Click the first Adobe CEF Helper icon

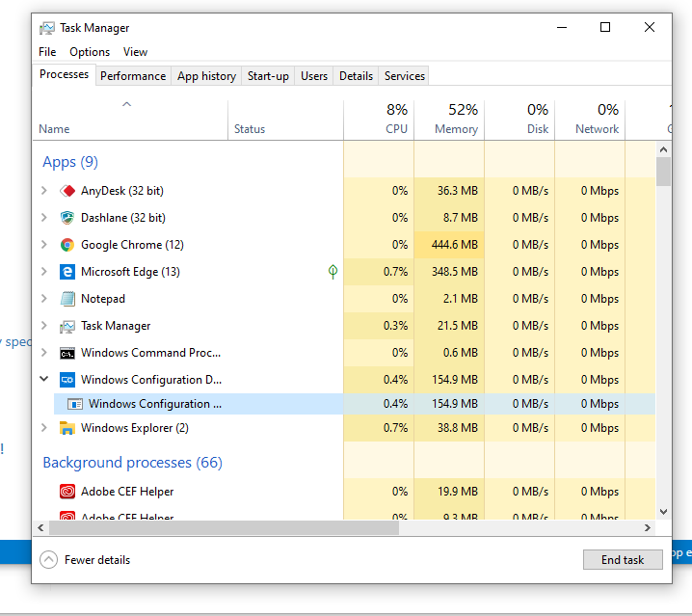67,492
